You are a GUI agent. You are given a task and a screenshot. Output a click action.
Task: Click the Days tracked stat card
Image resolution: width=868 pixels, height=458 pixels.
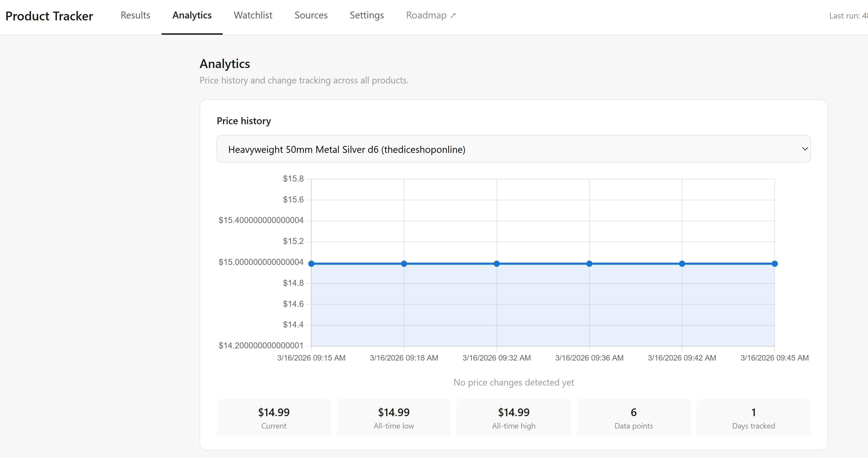click(x=754, y=417)
